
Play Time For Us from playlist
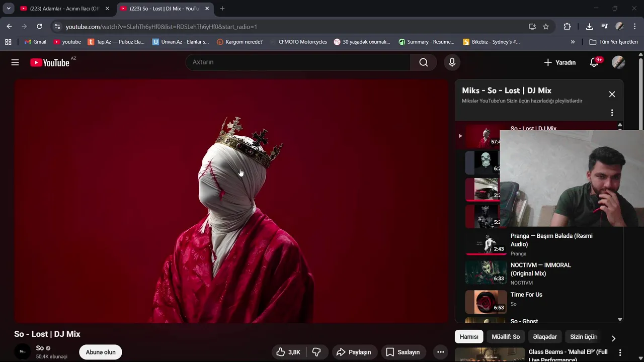pyautogui.click(x=538, y=302)
